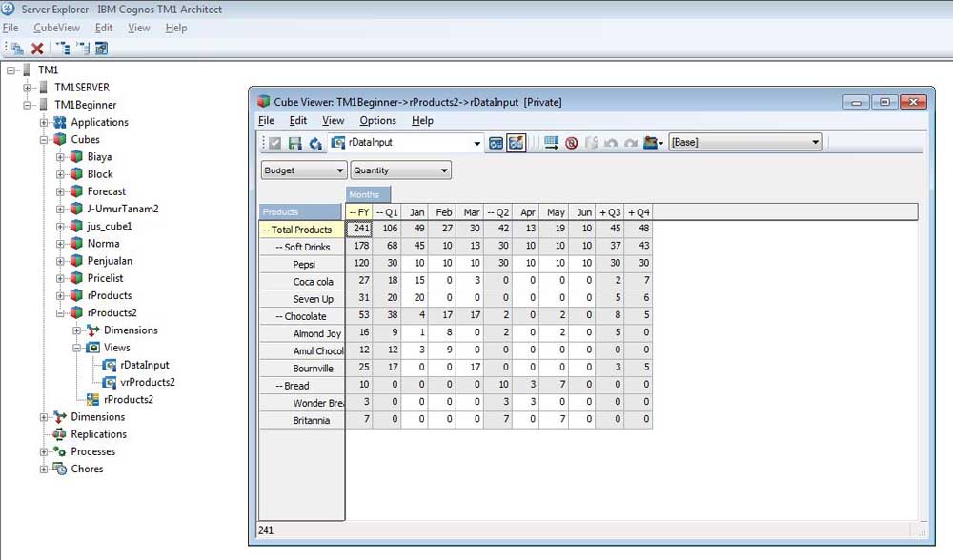Collapse the FY column header
The width and height of the screenshot is (953, 560).
tap(353, 212)
